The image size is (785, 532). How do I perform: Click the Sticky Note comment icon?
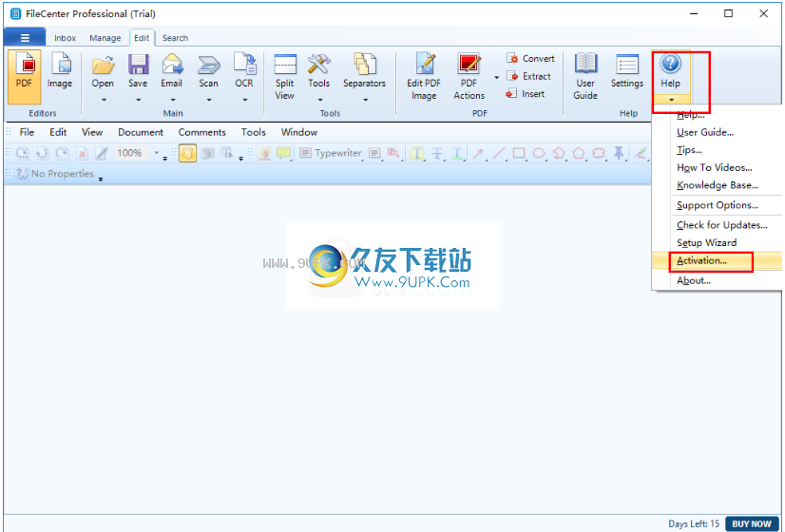click(284, 153)
